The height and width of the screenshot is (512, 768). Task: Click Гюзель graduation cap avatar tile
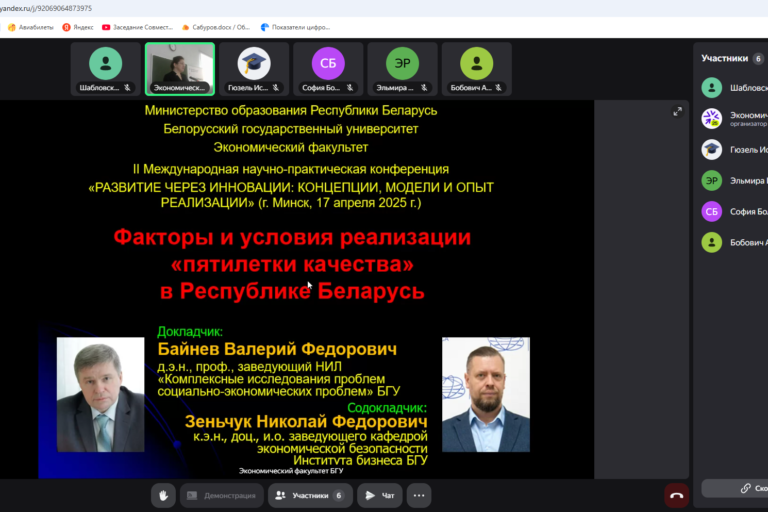click(x=254, y=68)
